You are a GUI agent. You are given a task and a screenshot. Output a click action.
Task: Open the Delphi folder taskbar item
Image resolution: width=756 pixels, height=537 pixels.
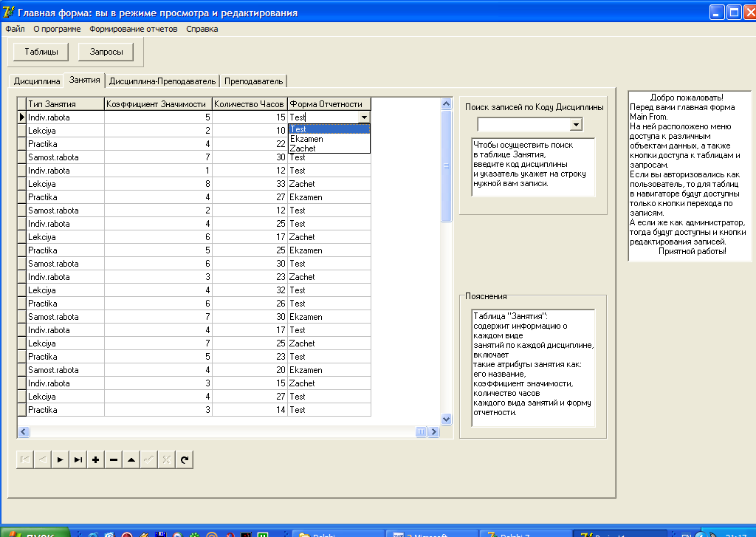[339, 533]
